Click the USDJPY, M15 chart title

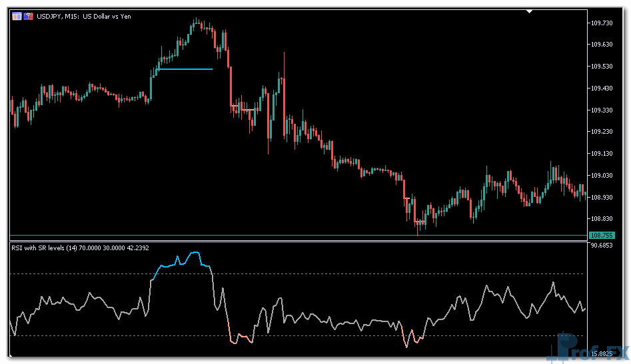[83, 16]
